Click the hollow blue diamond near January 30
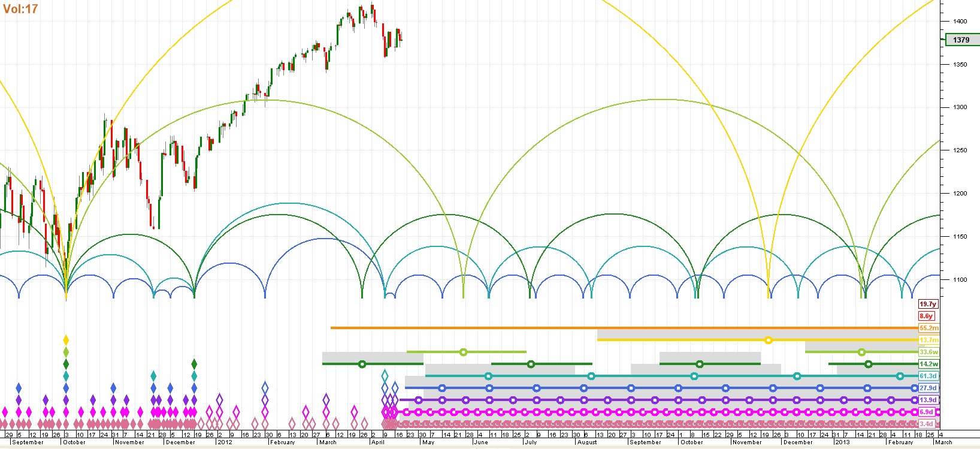This screenshot has height=449, width=980. pos(265,388)
